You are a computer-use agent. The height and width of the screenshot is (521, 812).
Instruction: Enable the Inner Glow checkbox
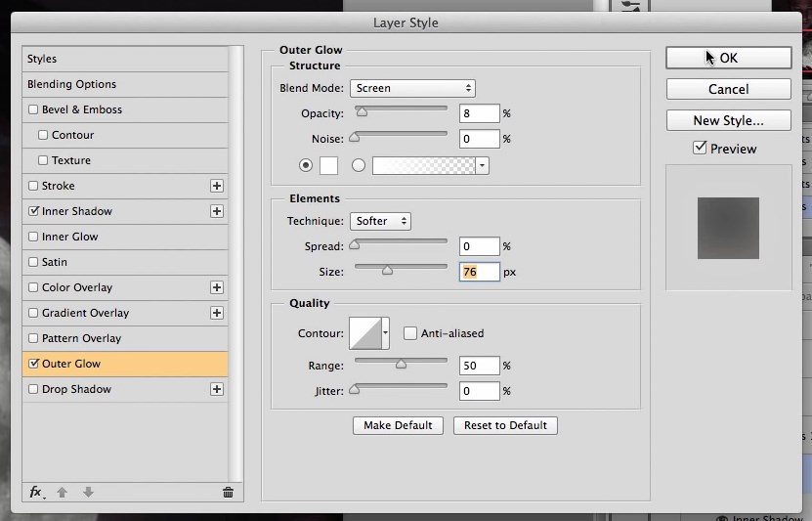(x=33, y=237)
